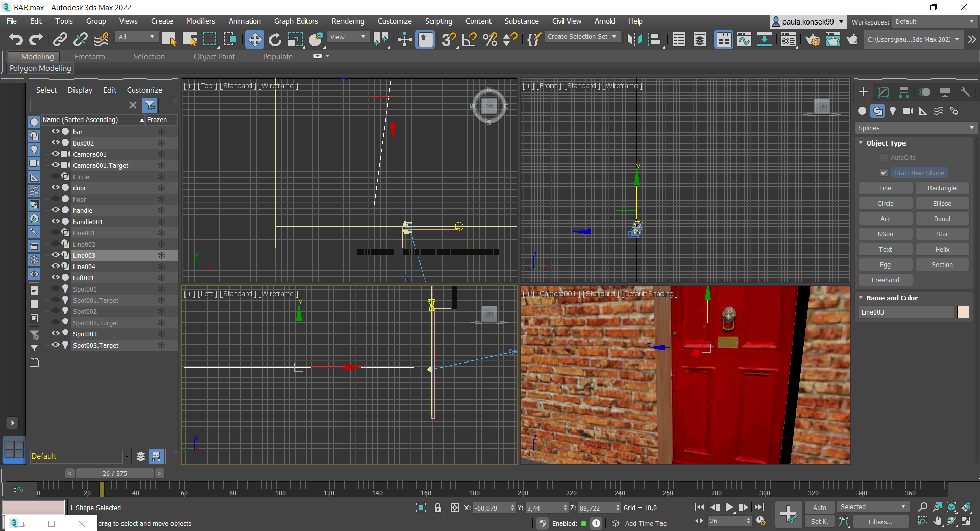Open Scene Explorer Display menu
The width and height of the screenshot is (980, 531).
(x=80, y=90)
